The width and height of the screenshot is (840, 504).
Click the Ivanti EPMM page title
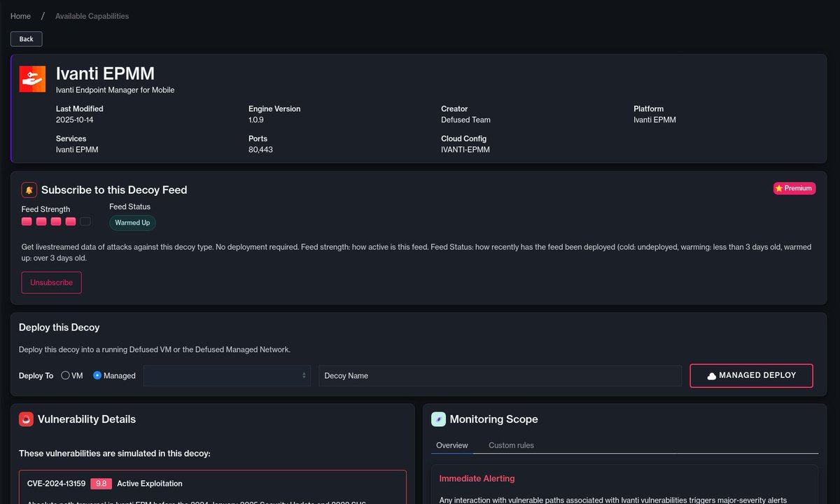(x=105, y=73)
